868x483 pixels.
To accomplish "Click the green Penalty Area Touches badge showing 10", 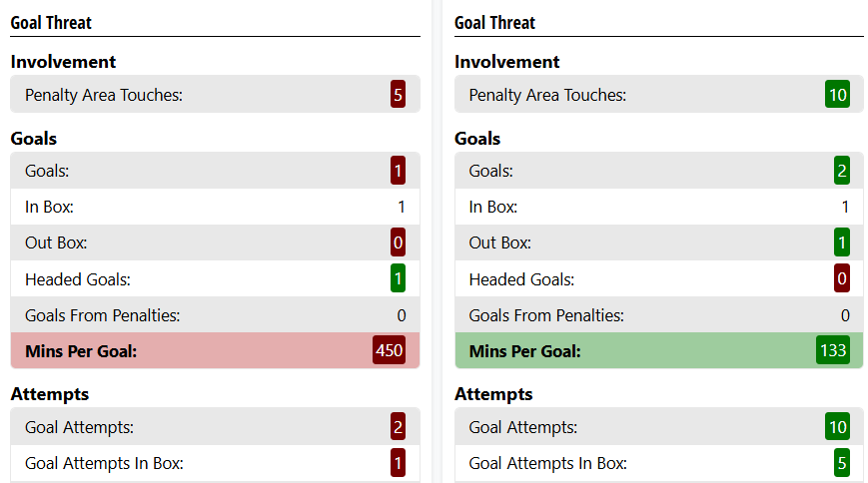I will tap(837, 95).
